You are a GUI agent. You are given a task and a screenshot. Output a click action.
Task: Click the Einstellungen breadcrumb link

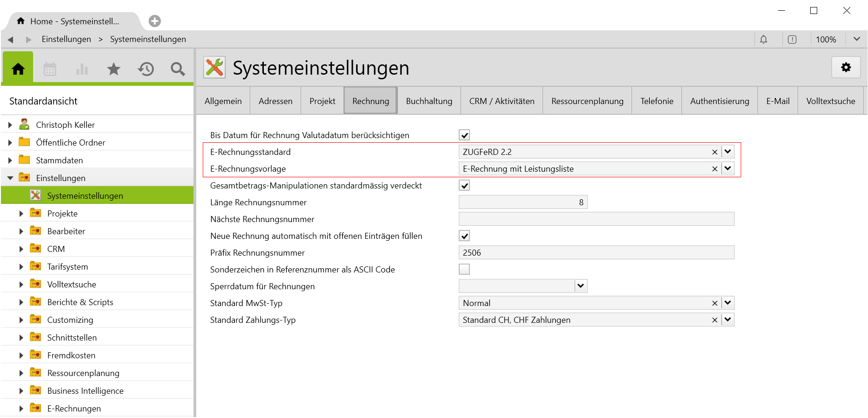point(66,39)
